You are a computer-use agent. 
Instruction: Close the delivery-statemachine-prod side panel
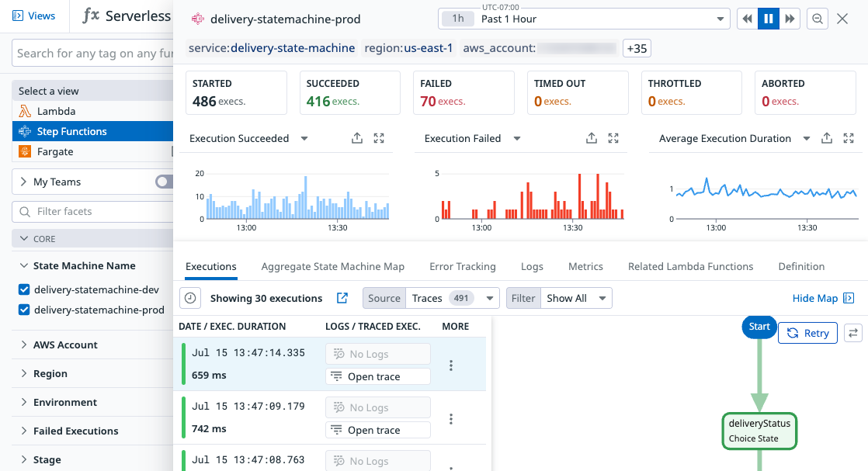(x=842, y=19)
